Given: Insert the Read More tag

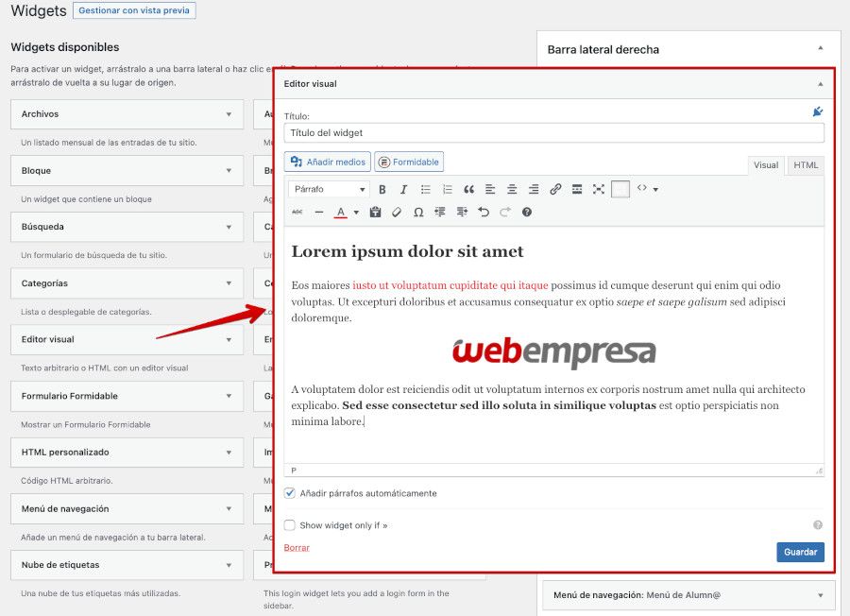Looking at the screenshot, I should (x=577, y=189).
